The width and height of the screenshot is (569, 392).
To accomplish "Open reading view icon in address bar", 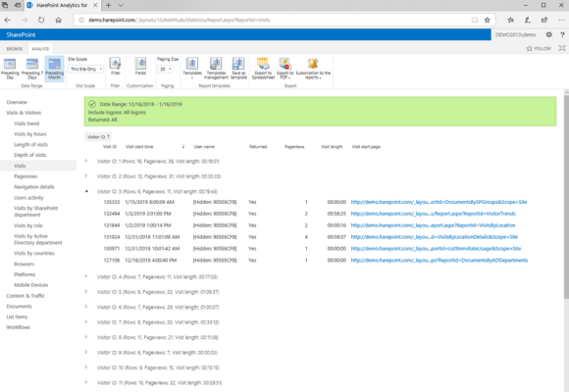I will pyautogui.click(x=475, y=20).
